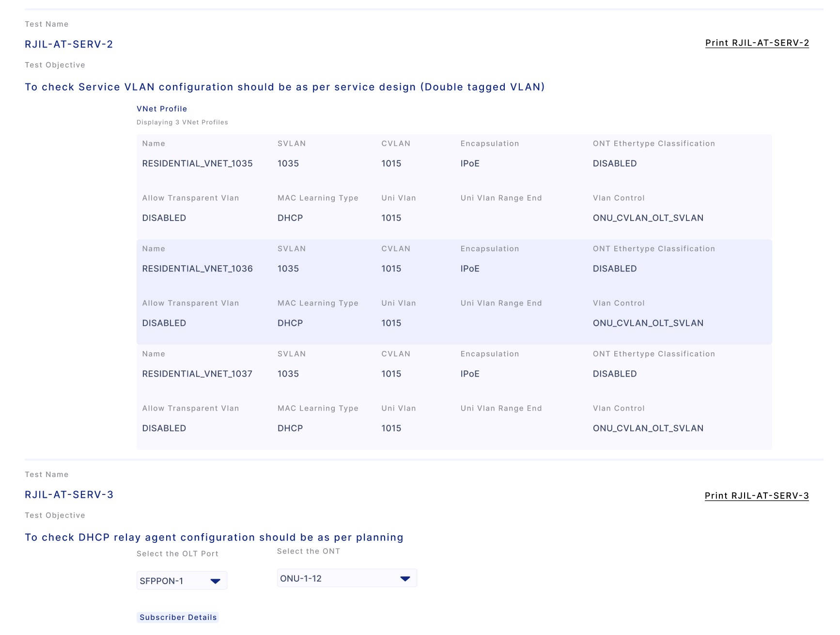
Task: Click the Print RJIL-AT-SERV-2 link
Action: coord(757,43)
